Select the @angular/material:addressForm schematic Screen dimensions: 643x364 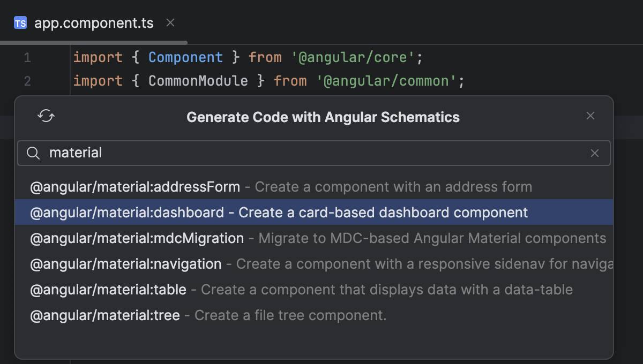(134, 186)
